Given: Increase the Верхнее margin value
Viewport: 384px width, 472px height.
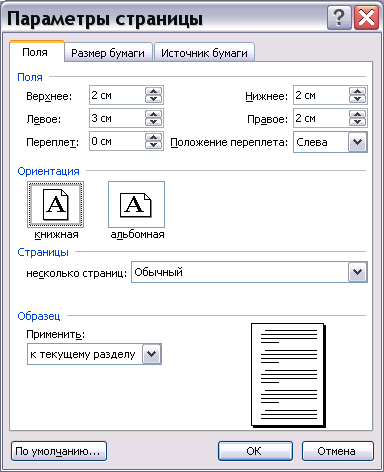Looking at the screenshot, I should (153, 91).
